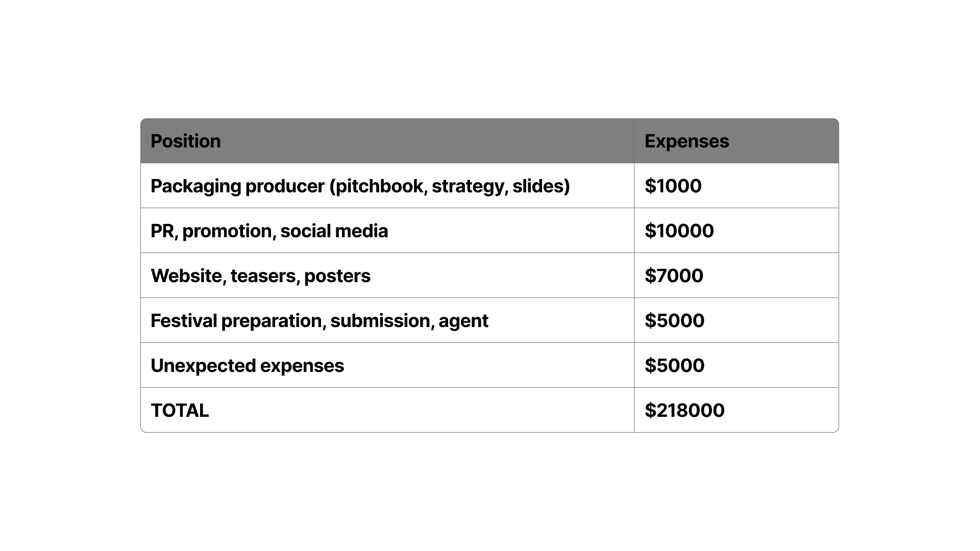Click the $7000 expense cell

(x=674, y=276)
